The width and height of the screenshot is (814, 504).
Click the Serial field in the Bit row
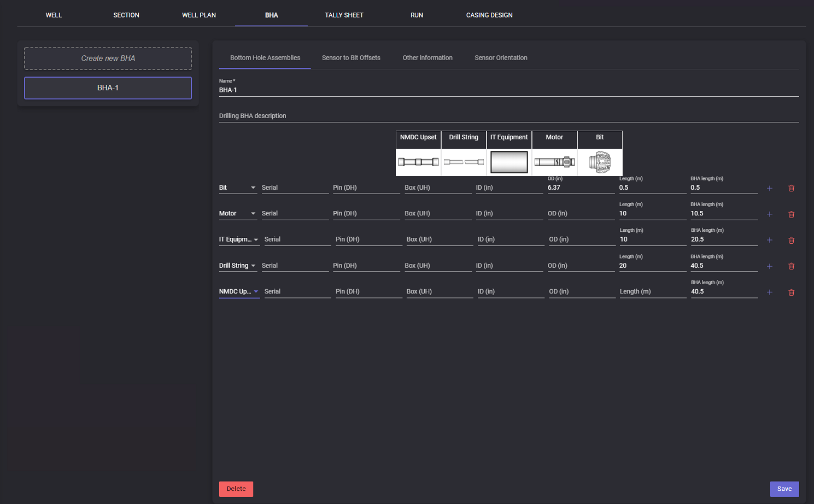(x=294, y=187)
